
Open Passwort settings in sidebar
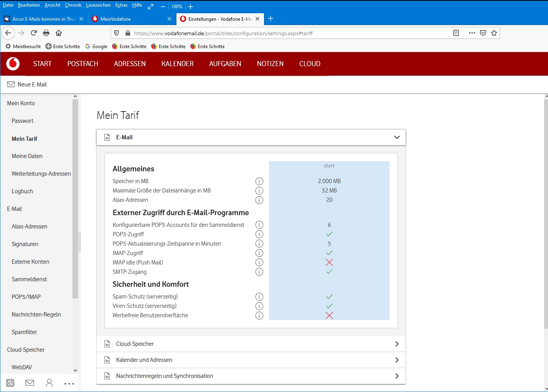point(23,121)
